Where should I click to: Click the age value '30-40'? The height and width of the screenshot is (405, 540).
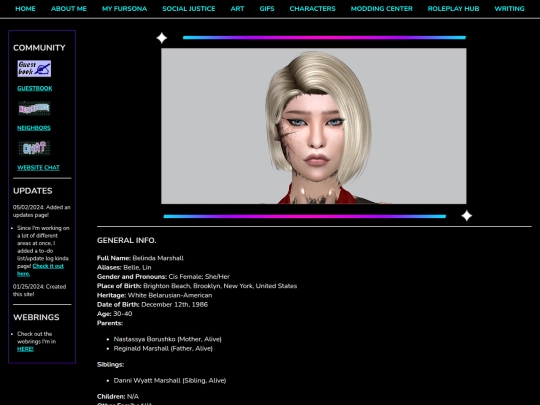123,314
